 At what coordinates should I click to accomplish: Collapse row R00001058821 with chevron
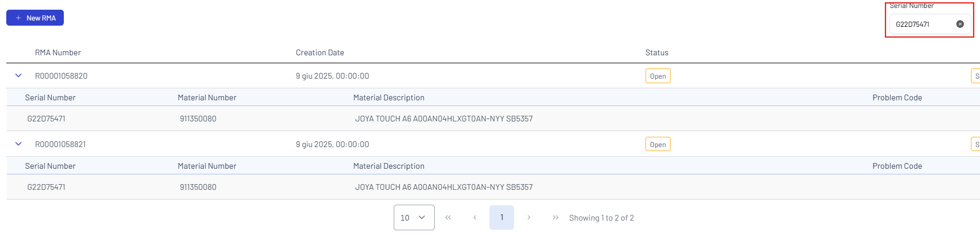pyautogui.click(x=18, y=144)
